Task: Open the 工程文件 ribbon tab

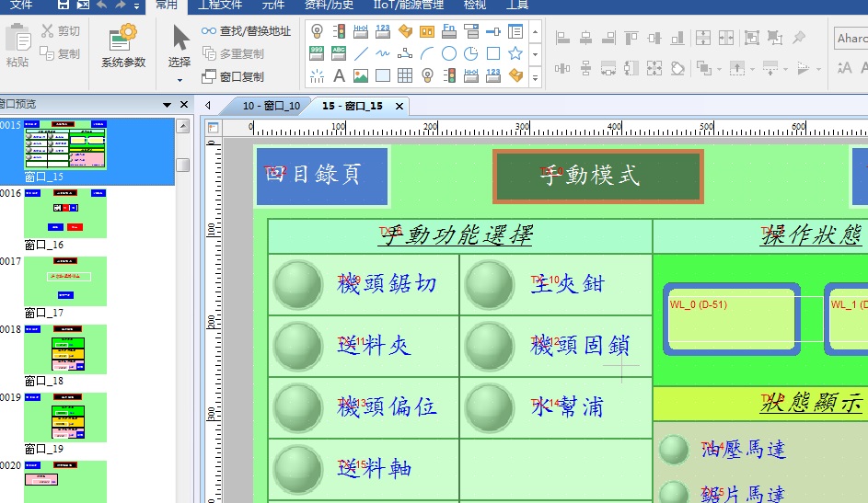Action: (220, 6)
